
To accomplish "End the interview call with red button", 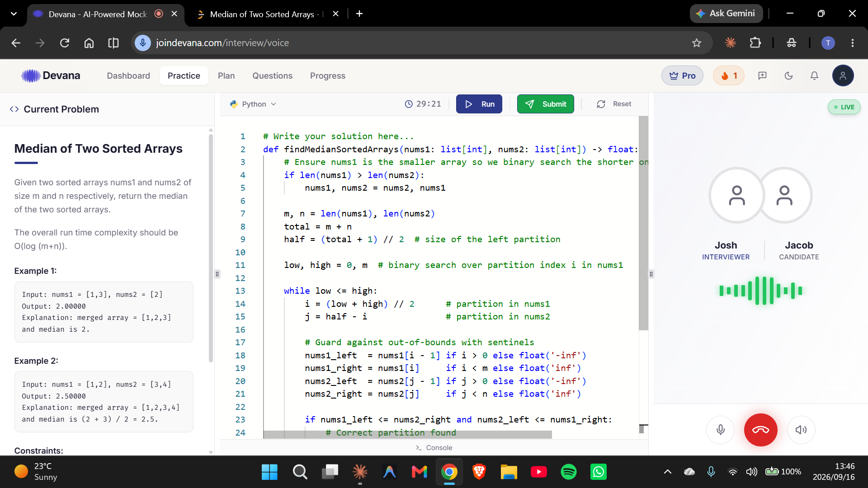I will (761, 430).
